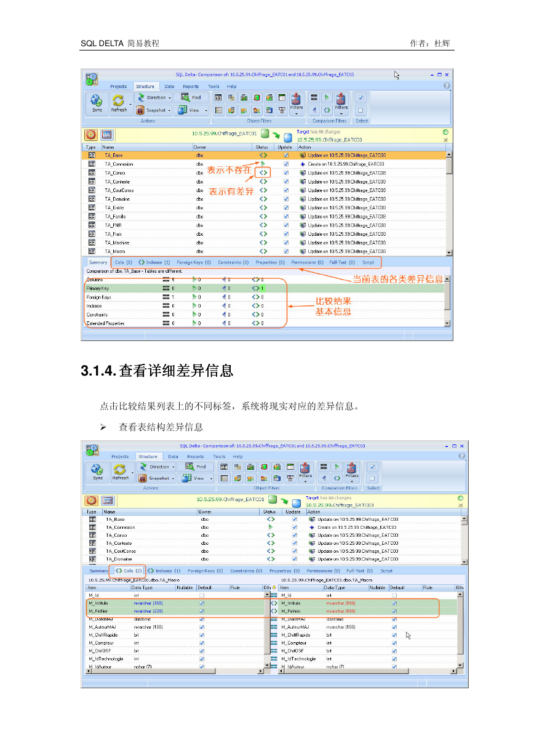This screenshot has height=756, width=534.
Task: Toggle the Update checkbox for TA_Macro, upper window
Action: (285, 251)
